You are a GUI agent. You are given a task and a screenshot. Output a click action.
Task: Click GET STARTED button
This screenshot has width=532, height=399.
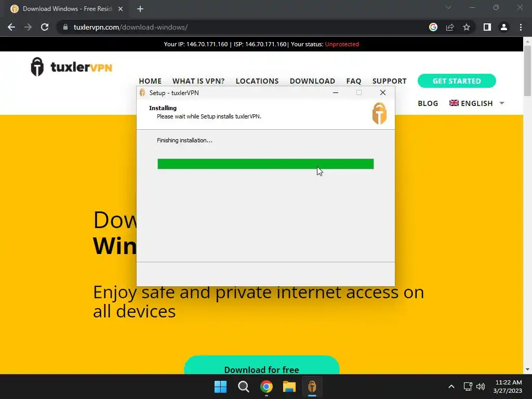click(457, 81)
